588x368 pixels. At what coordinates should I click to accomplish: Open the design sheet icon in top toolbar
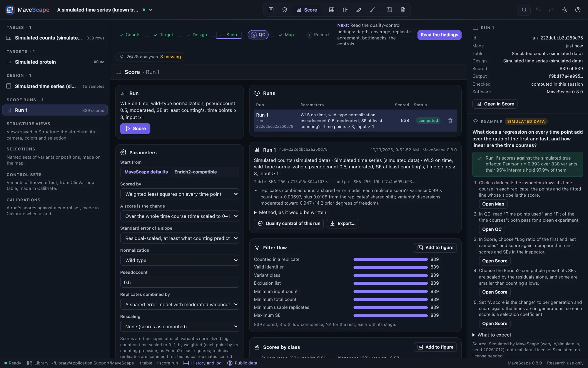[x=271, y=10]
